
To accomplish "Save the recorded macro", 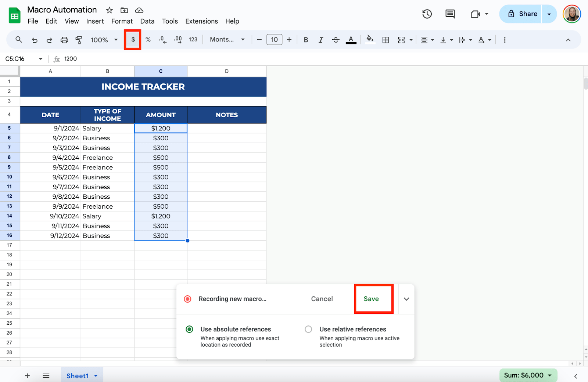I will [371, 299].
